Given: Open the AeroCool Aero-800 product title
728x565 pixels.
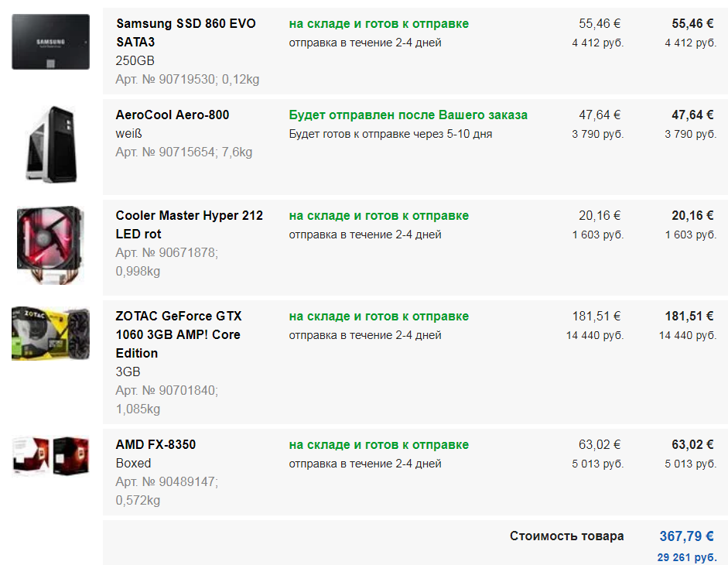Looking at the screenshot, I should [173, 115].
